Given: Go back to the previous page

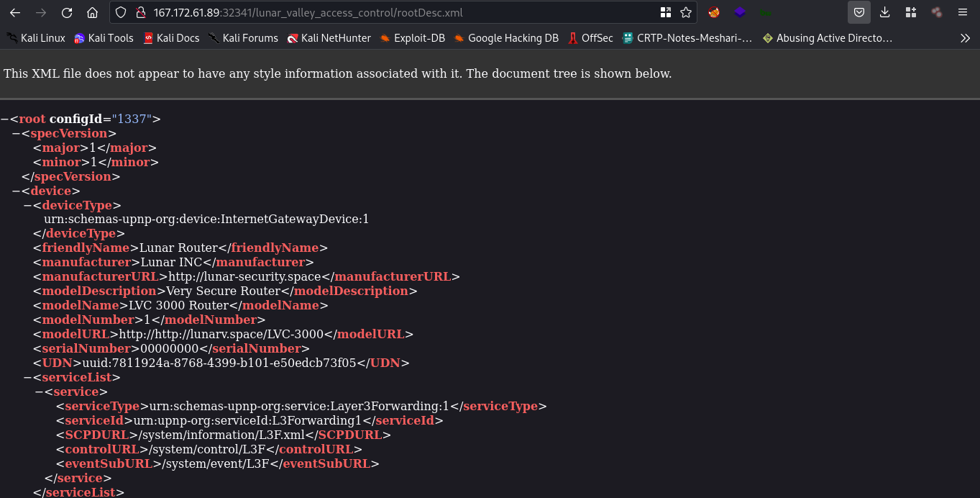Looking at the screenshot, I should 14,12.
